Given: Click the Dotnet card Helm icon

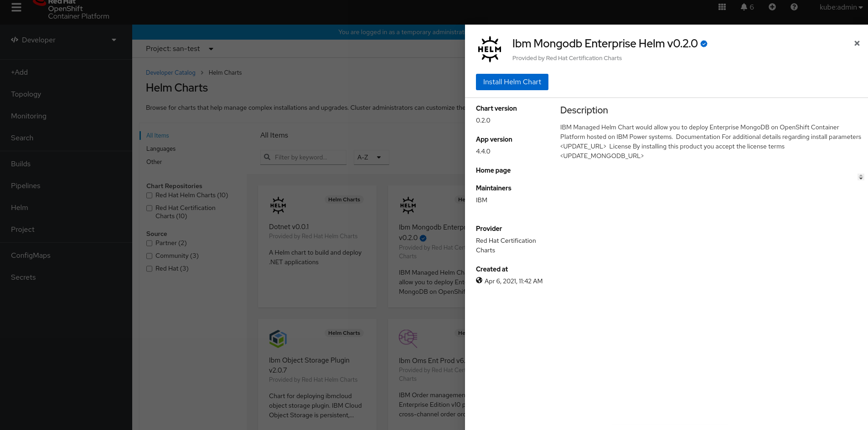Looking at the screenshot, I should [278, 205].
